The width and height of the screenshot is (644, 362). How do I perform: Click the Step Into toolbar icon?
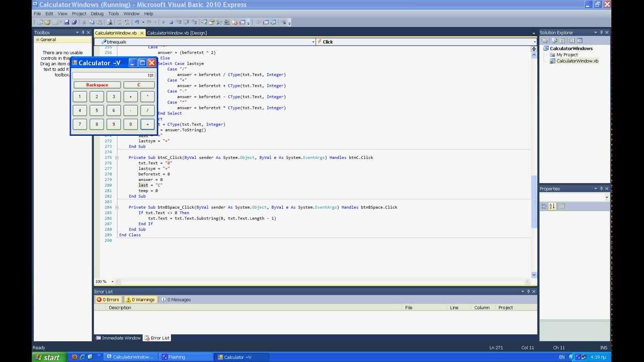tap(179, 22)
